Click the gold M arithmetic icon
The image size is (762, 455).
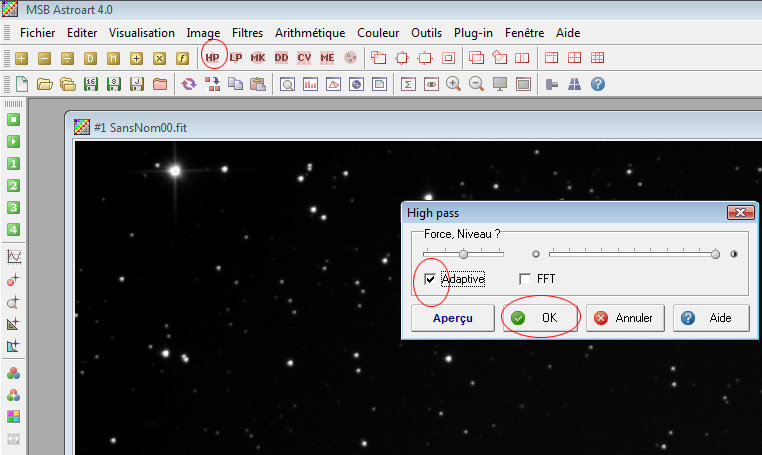tap(113, 58)
